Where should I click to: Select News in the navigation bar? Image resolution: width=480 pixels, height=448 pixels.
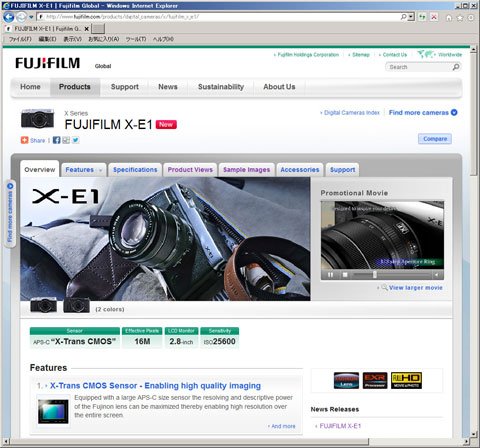[168, 87]
